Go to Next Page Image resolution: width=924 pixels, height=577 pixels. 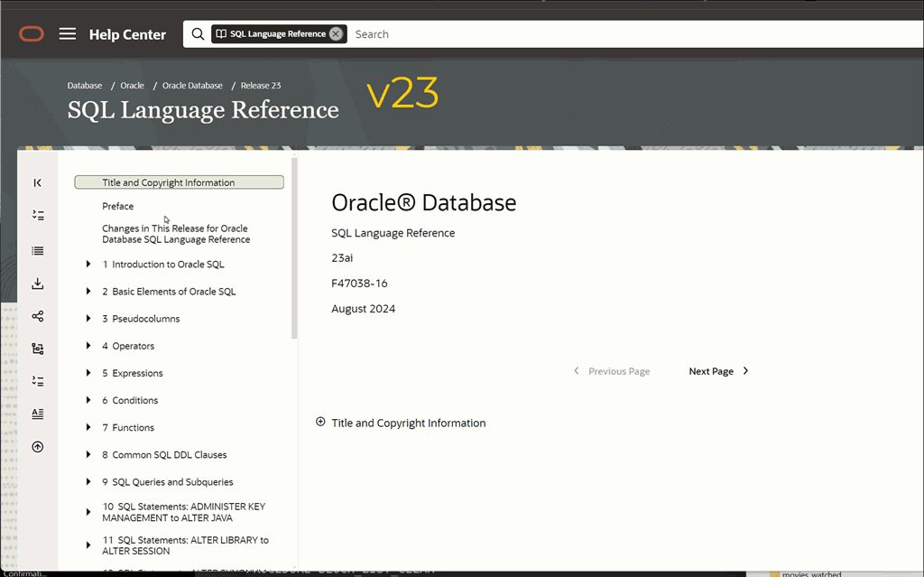click(719, 371)
